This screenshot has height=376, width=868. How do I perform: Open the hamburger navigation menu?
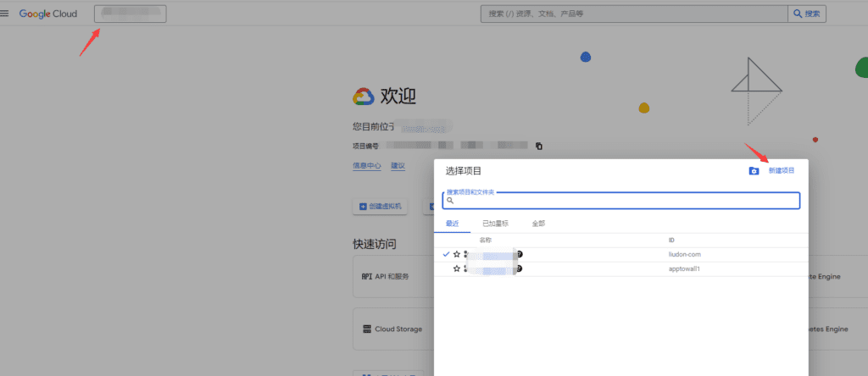(x=6, y=14)
